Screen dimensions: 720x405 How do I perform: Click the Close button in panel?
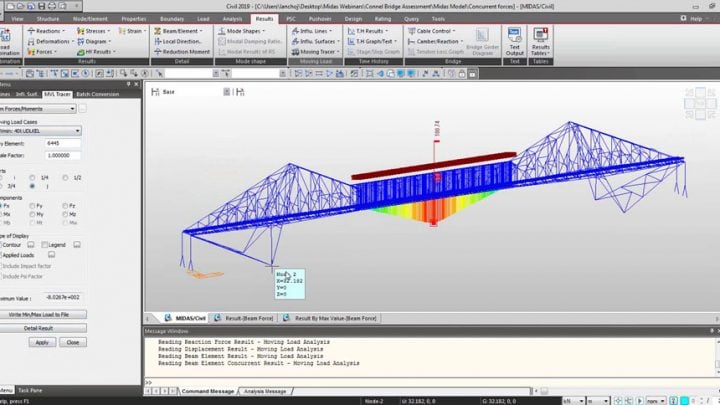click(x=73, y=342)
